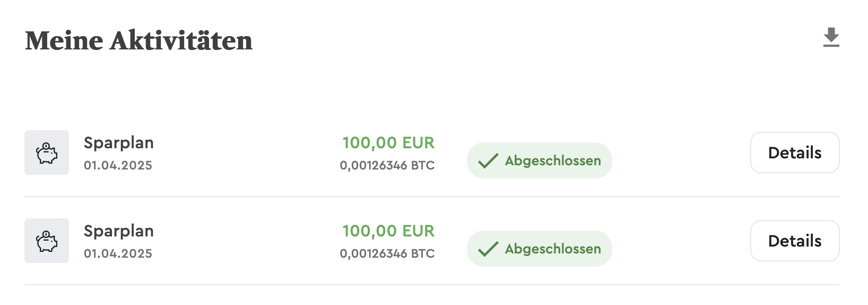
Task: Open Details for the second Sparplan entry
Action: [x=794, y=241]
